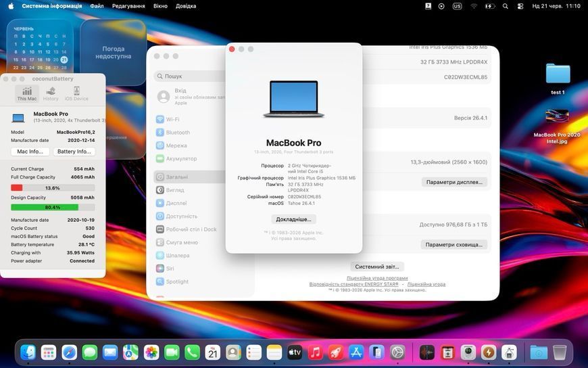Viewport: 588px width, 368px height.
Task: Open the ENERGY STAR compliance link
Action: pos(353,284)
